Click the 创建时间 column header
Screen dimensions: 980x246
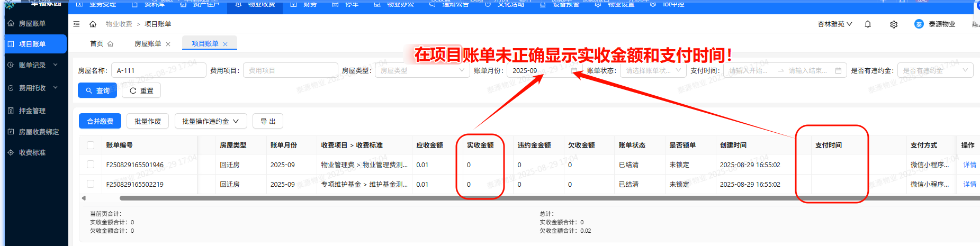coord(733,145)
